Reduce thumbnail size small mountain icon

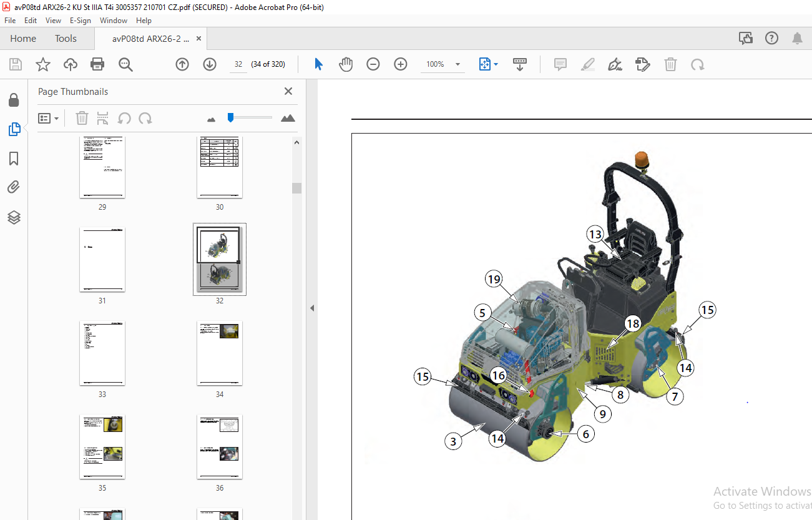pyautogui.click(x=211, y=119)
